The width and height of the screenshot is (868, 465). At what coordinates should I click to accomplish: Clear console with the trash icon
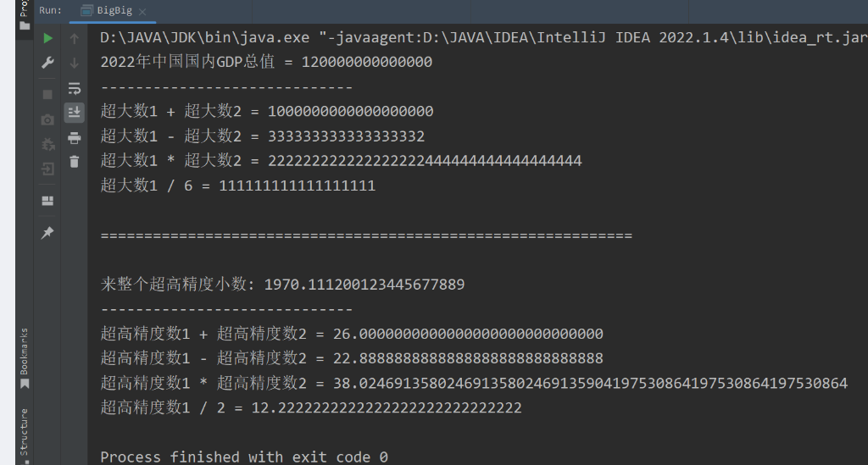click(x=75, y=162)
